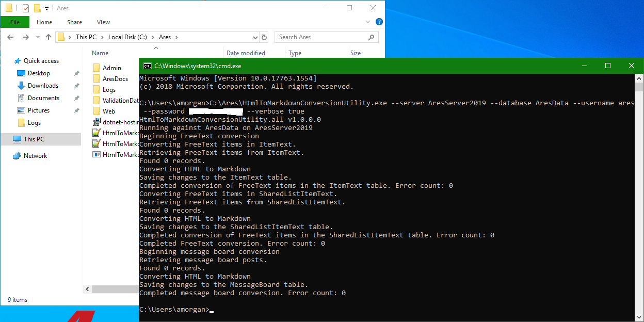Click the Refresh button beside address bar
Viewport: 644px width, 322px height.
[x=265, y=37]
